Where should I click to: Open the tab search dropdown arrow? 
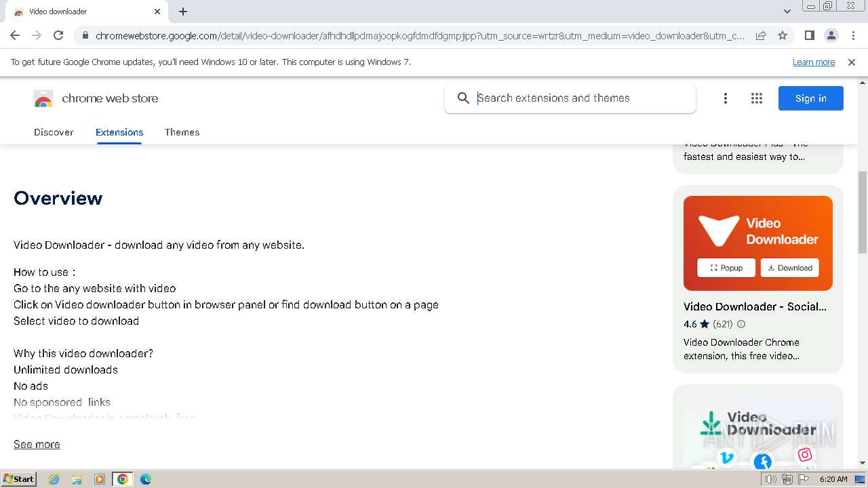pyautogui.click(x=787, y=12)
